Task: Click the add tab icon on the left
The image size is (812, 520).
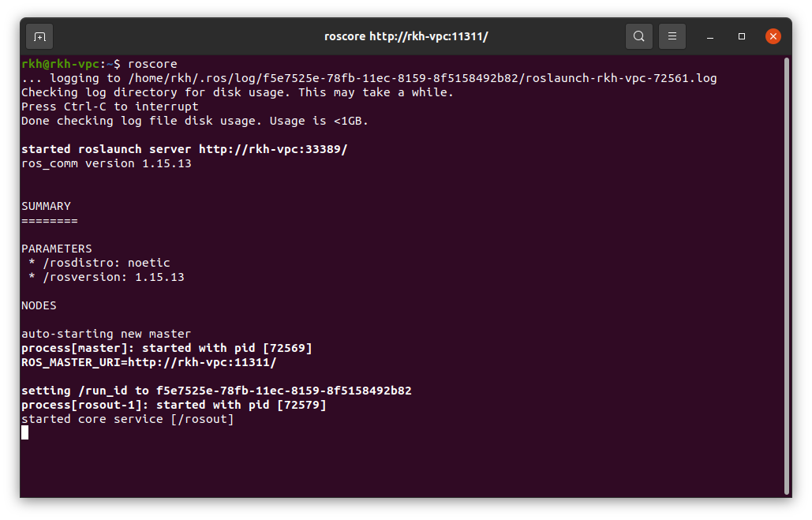Action: [x=39, y=36]
